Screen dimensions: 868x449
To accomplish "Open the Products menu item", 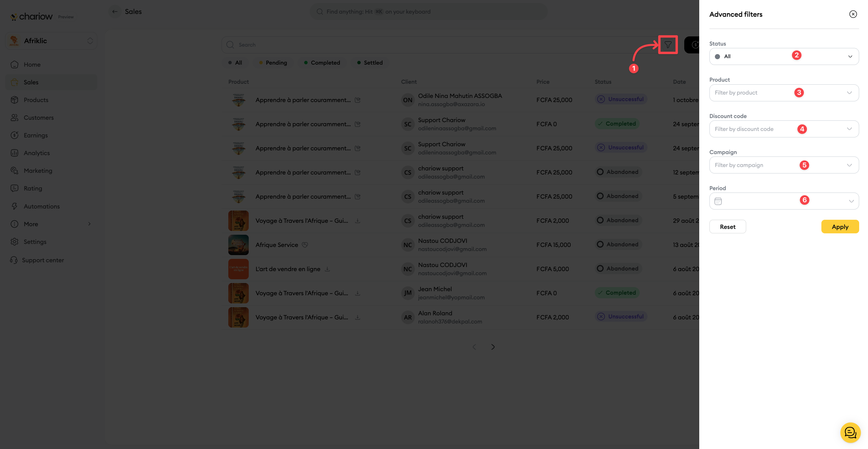I will pyautogui.click(x=36, y=100).
